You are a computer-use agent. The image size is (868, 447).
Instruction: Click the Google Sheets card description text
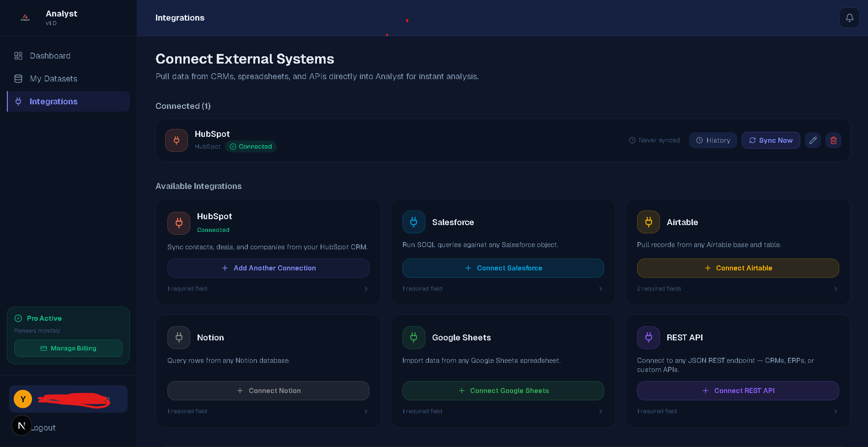pos(482,361)
